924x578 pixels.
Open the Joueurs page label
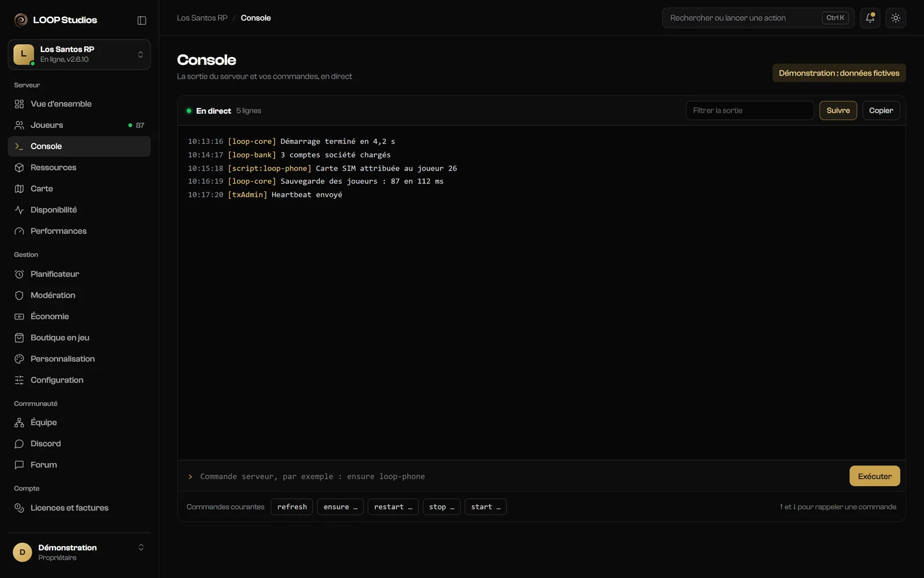click(x=47, y=125)
